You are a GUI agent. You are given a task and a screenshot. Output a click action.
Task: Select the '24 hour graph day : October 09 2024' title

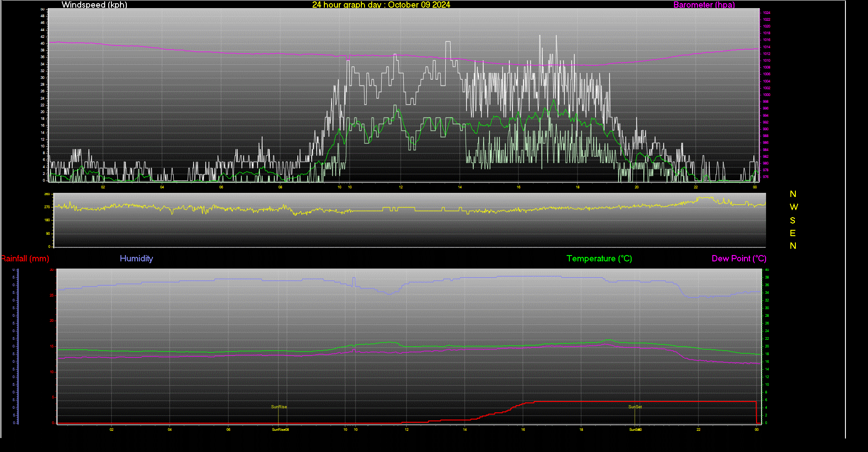(x=381, y=5)
